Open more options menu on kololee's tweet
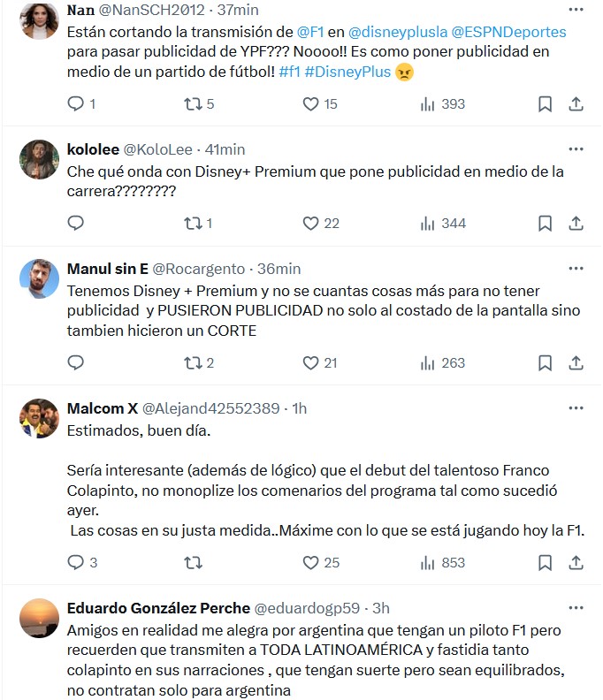This screenshot has height=700, width=603. [576, 149]
